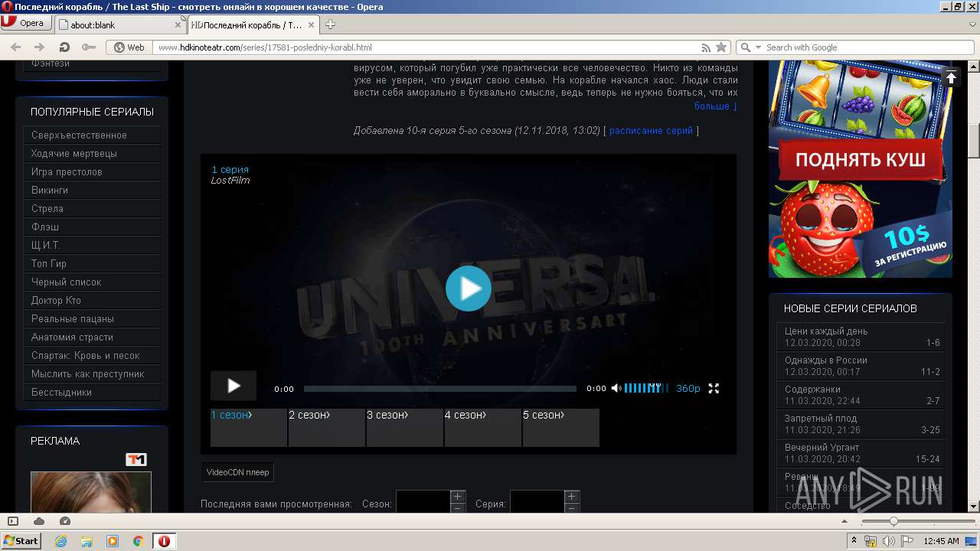Open Ходячие мертвецы from popular series
The height and width of the screenshot is (551, 980).
tap(93, 154)
